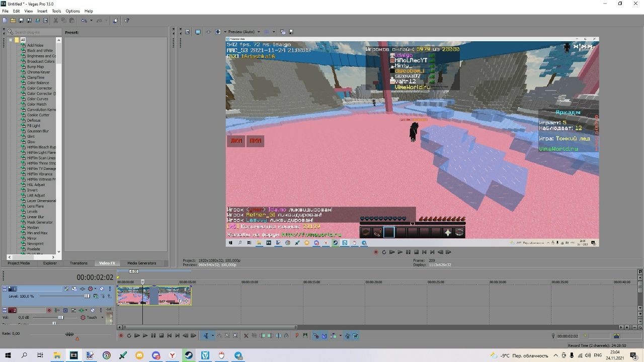This screenshot has width=644, height=362.
Task: Arm audio track 2 for record
Action: click(49, 310)
